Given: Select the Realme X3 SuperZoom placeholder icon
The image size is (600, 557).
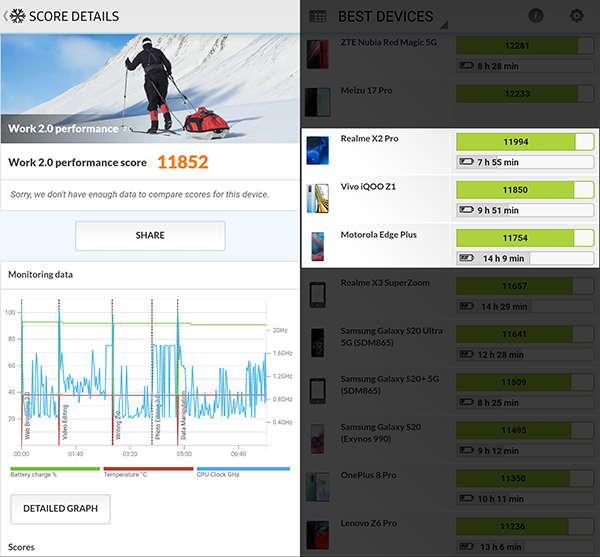Looking at the screenshot, I should [x=317, y=295].
